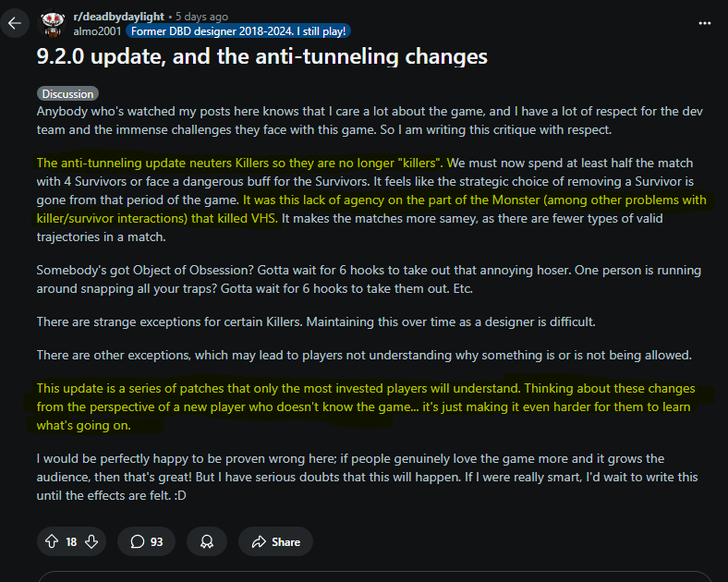Click the highlighted paragraph about invested players
The image size is (728, 582).
(x=366, y=406)
